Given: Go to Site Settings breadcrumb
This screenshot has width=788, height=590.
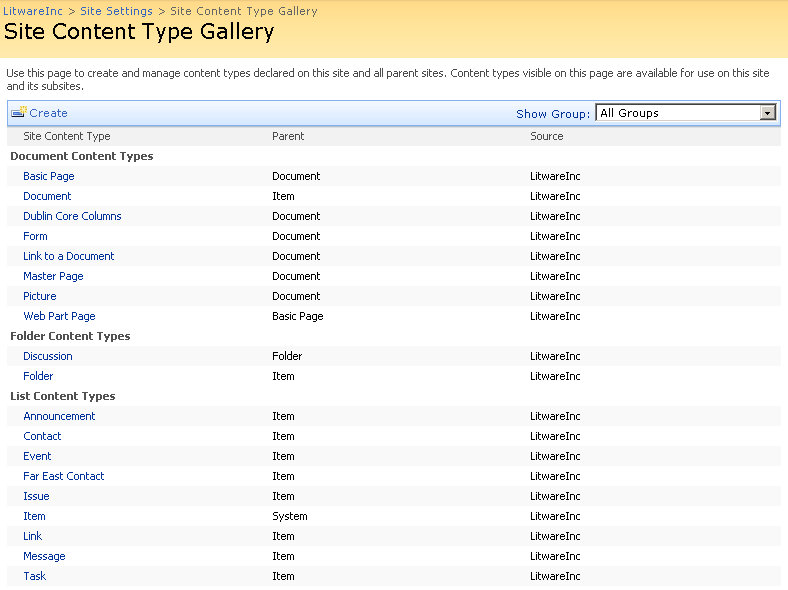Looking at the screenshot, I should click(x=117, y=11).
